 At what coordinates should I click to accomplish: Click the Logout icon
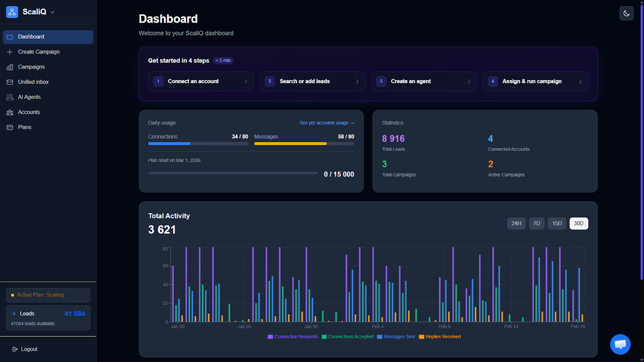(16, 349)
